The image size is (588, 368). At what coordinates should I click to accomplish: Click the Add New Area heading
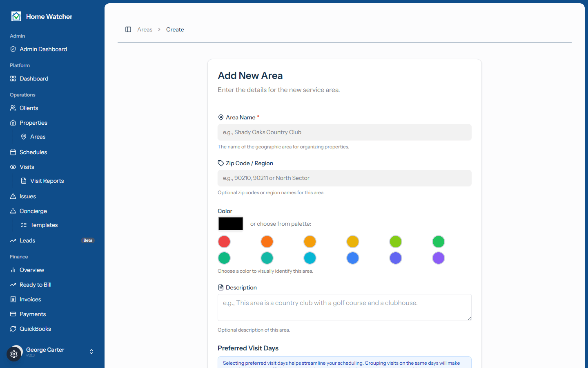pos(250,76)
